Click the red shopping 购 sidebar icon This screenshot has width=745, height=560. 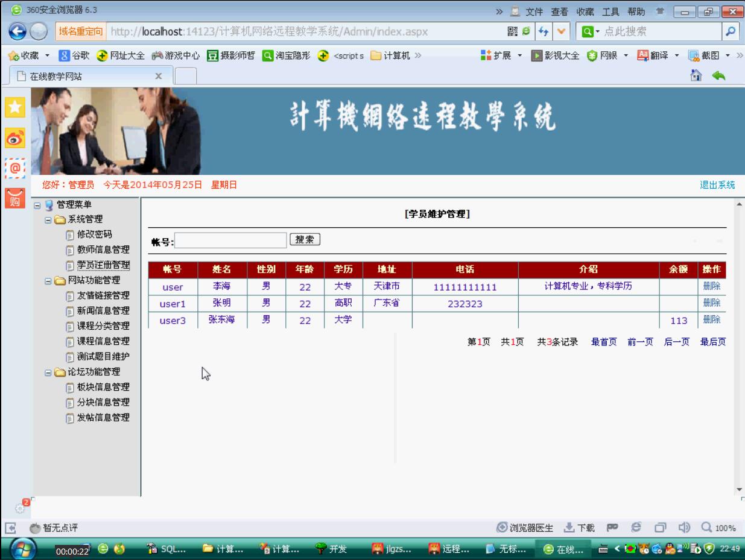14,197
